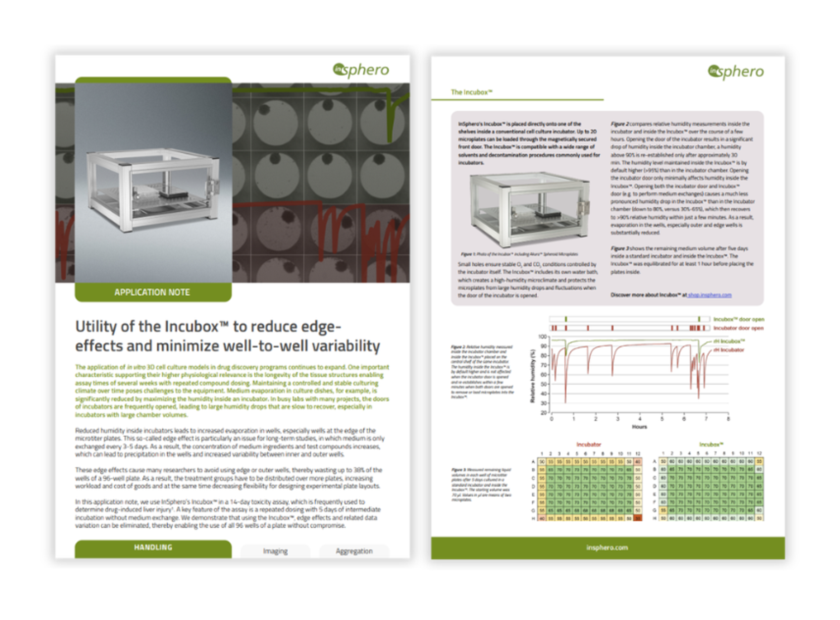Click the 'Relative humidity (%)' axis label

[x=532, y=376]
